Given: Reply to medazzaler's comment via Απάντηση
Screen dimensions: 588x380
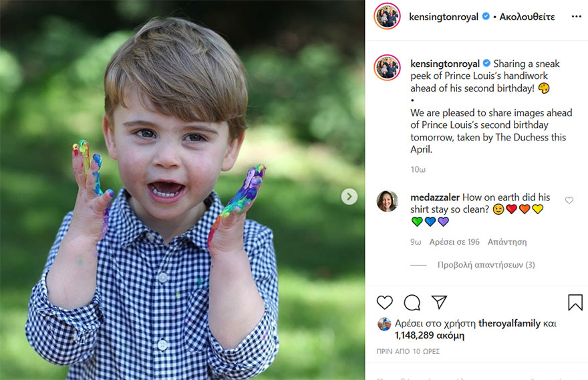Looking at the screenshot, I should [x=507, y=242].
